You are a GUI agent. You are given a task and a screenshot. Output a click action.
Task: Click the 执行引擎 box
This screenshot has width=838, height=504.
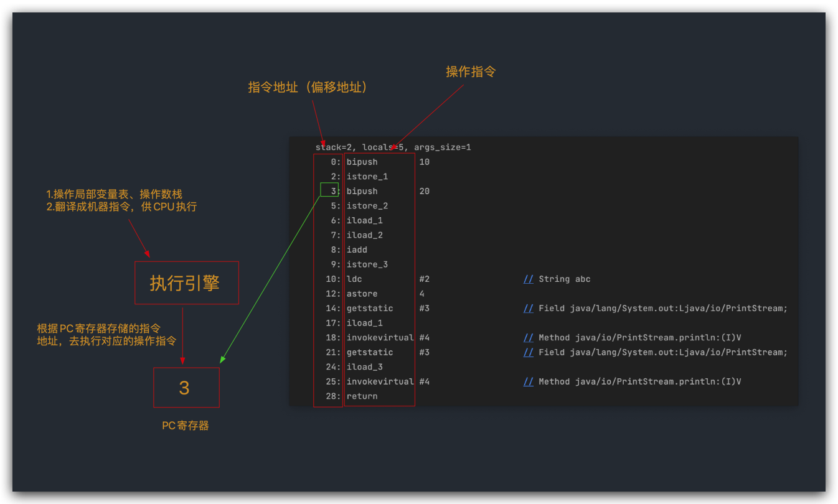186,283
